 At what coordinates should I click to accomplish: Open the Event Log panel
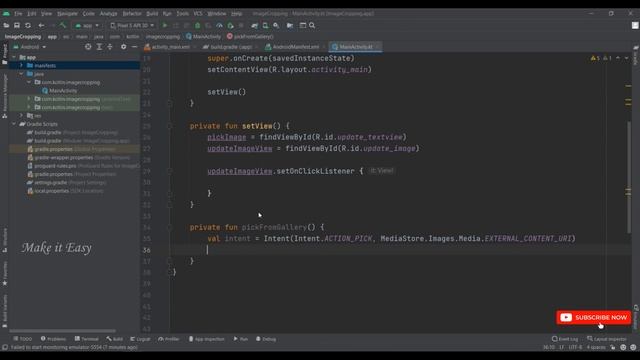pyautogui.click(x=565, y=339)
